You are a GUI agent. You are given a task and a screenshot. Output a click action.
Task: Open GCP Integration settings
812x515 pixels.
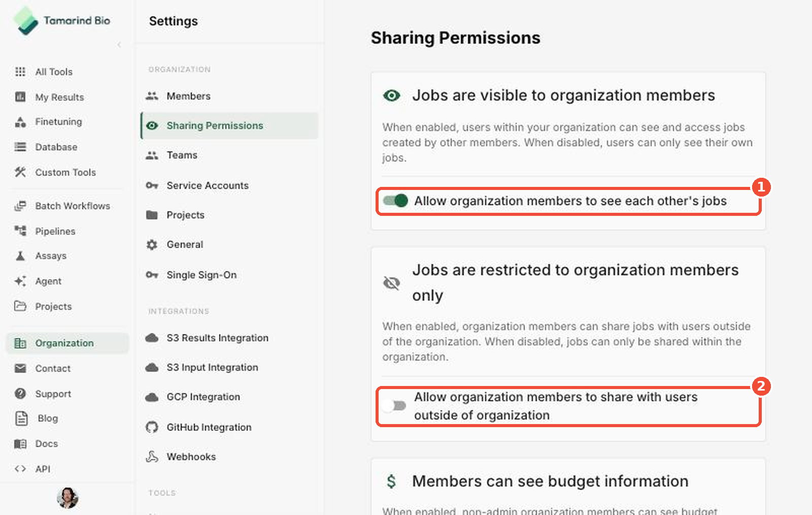(229, 397)
